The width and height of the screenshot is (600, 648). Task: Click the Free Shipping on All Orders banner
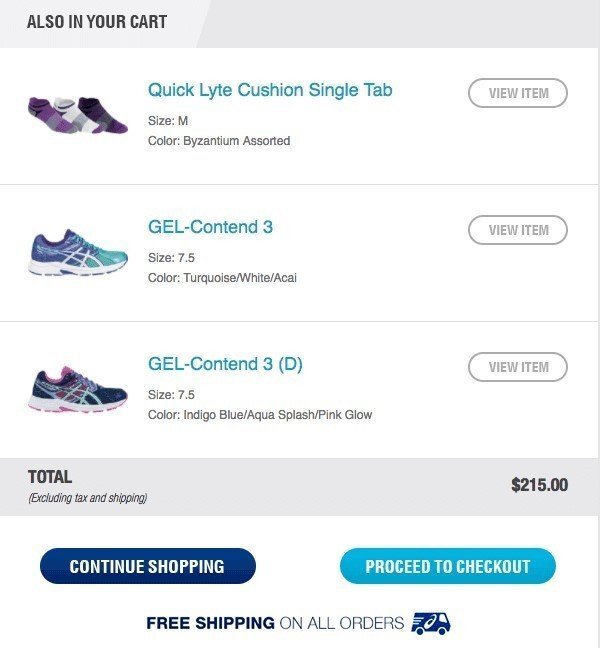[x=275, y=623]
